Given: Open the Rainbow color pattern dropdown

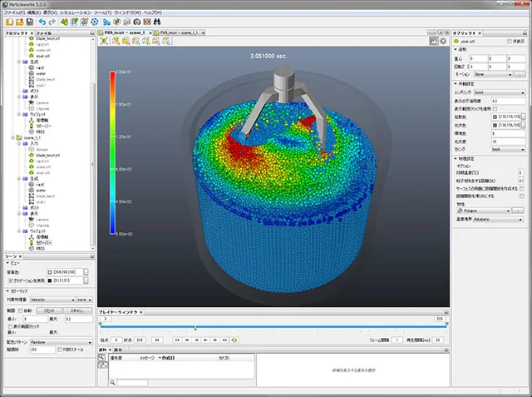Looking at the screenshot, I should click(x=61, y=342).
